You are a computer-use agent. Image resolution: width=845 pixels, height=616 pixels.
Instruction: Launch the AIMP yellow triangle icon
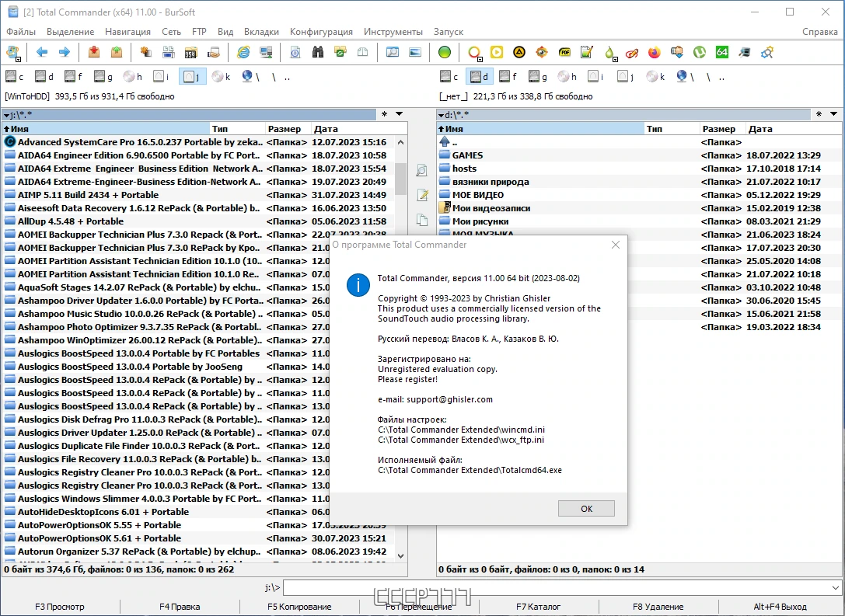coord(519,52)
